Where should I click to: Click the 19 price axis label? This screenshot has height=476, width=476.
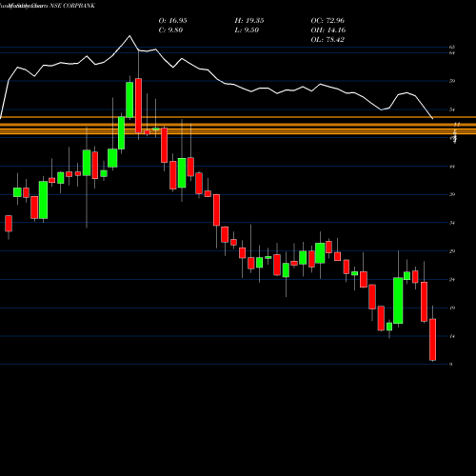click(452, 307)
